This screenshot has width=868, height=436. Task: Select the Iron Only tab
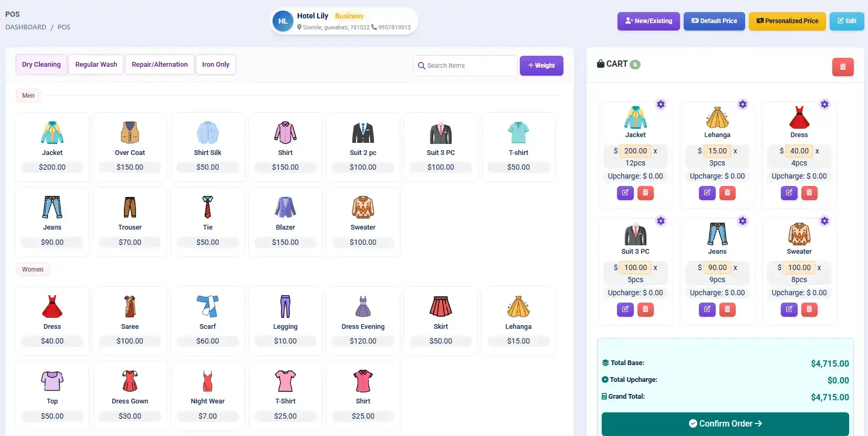pyautogui.click(x=215, y=65)
